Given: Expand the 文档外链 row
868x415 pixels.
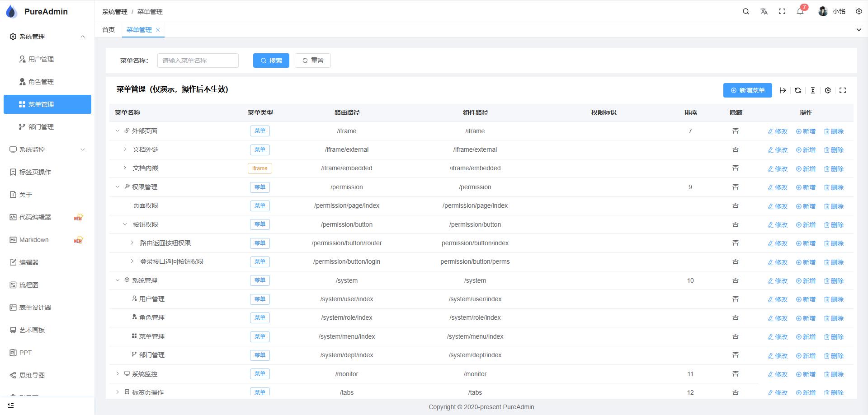Looking at the screenshot, I should [125, 149].
